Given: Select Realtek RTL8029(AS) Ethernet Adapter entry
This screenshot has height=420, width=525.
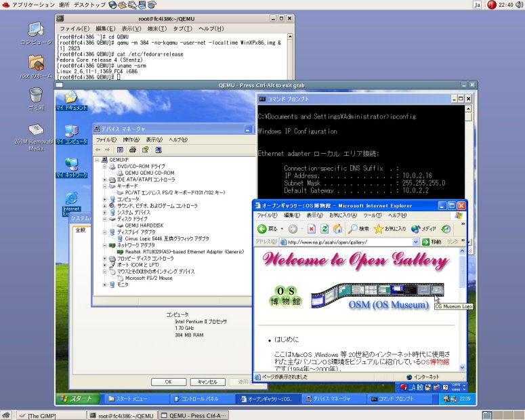Looking at the screenshot, I should coord(184,252).
